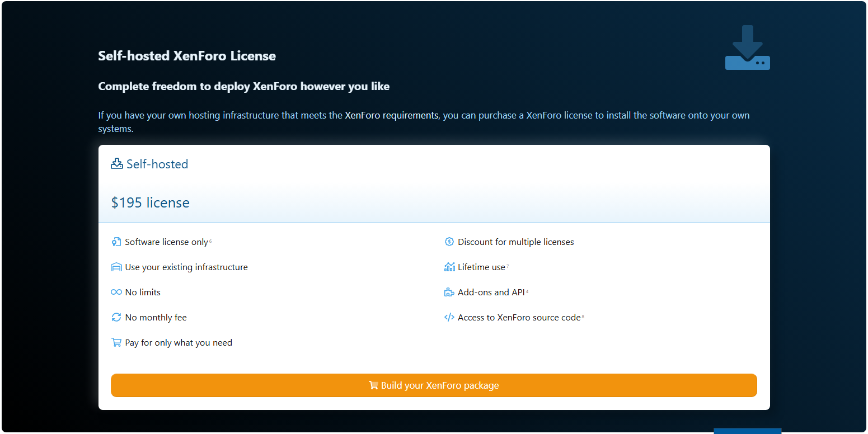Viewport: 868px width, 434px height.
Task: Click the large download icon beside the page title
Action: [747, 48]
